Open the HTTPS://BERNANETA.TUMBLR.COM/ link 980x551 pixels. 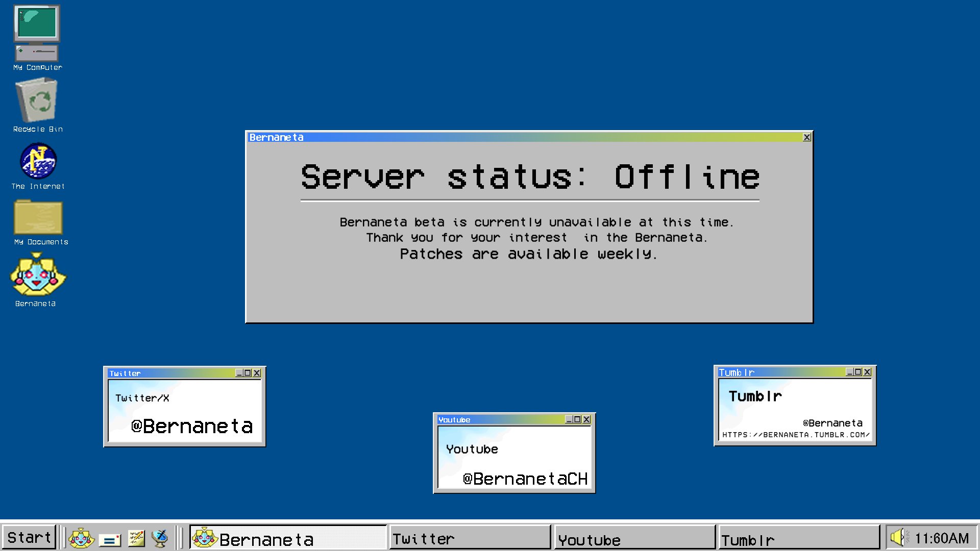click(796, 435)
